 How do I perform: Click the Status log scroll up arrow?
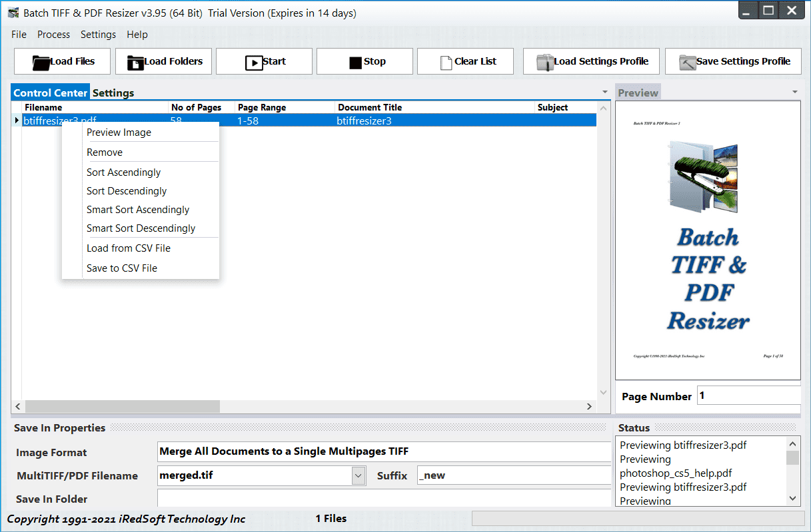(792, 444)
